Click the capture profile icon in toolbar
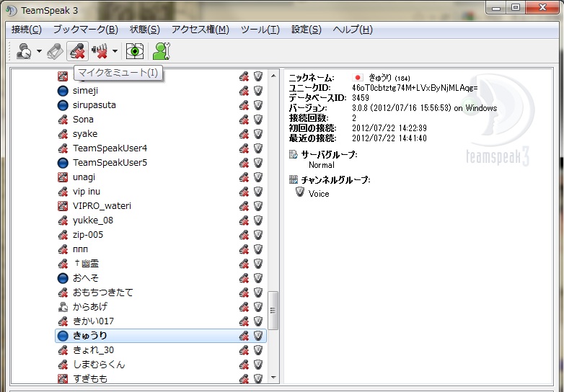564x392 pixels. [55, 50]
